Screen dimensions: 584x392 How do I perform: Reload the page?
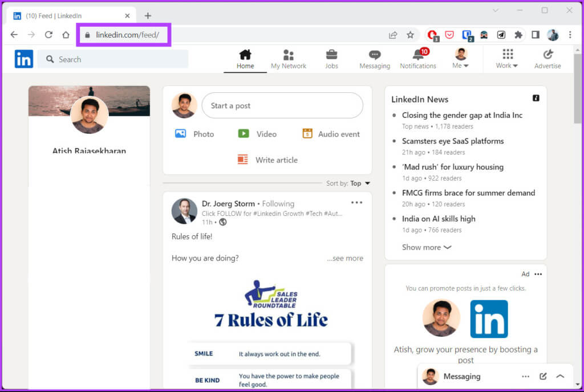48,35
